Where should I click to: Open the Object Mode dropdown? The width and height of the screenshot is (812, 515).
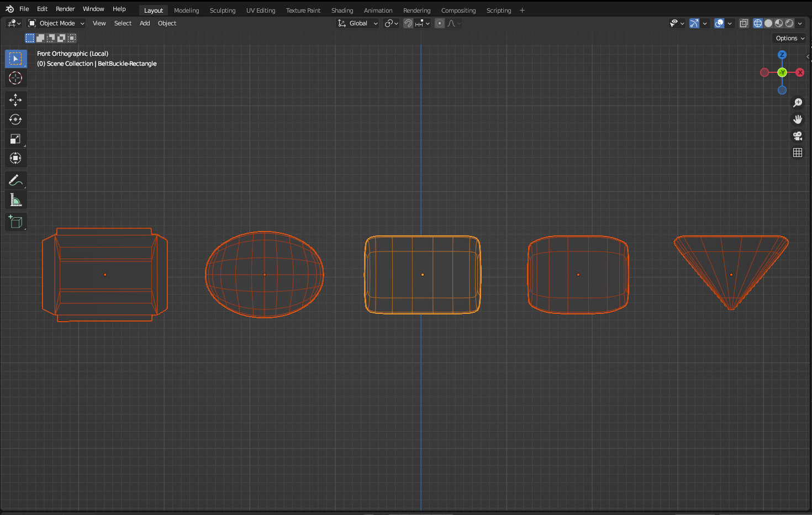click(56, 23)
